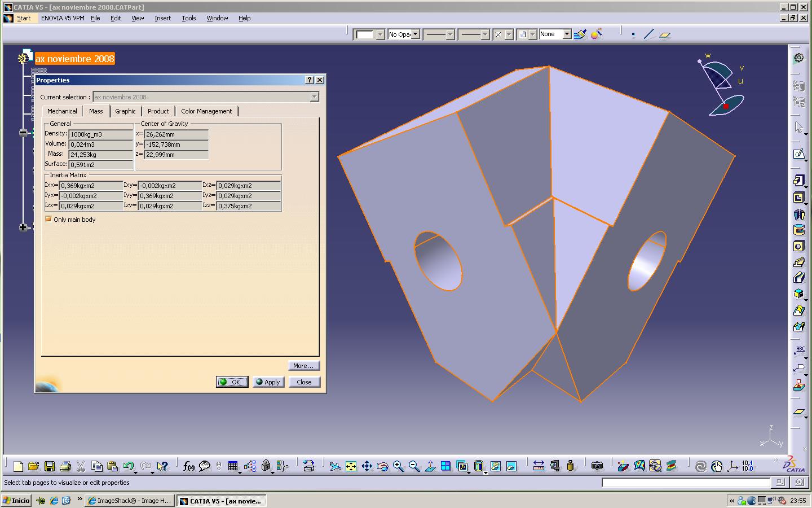Open the None layer dropdown
The height and width of the screenshot is (508, 812).
pos(567,34)
